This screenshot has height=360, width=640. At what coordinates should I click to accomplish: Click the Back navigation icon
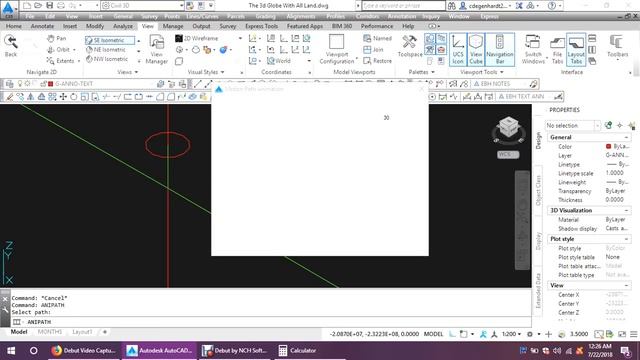[11, 45]
